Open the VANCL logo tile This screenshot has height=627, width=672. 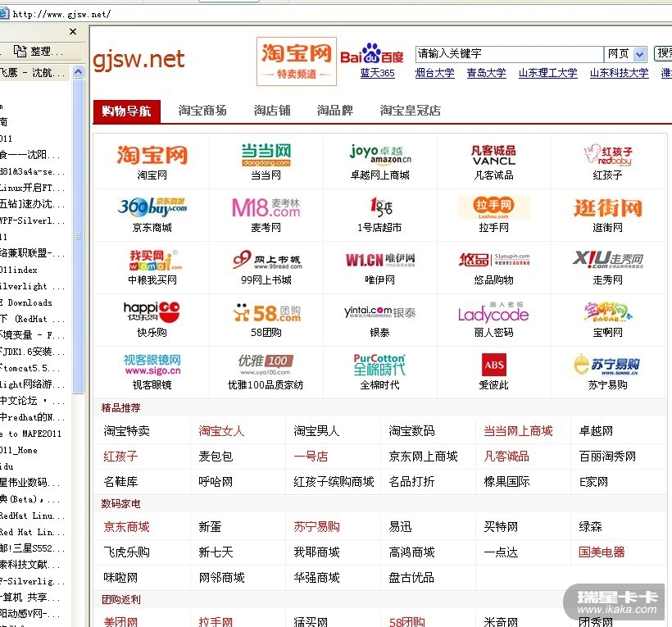click(493, 155)
